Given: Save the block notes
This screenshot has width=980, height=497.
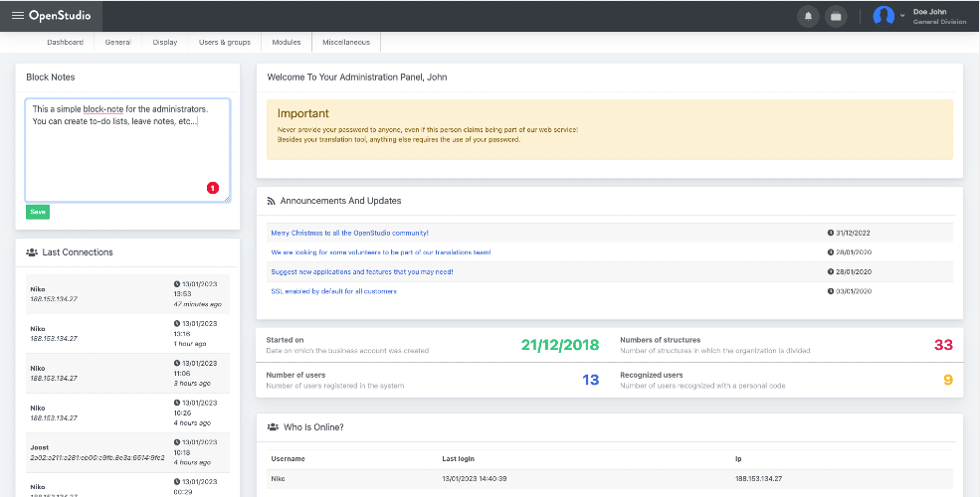Looking at the screenshot, I should 38,213.
